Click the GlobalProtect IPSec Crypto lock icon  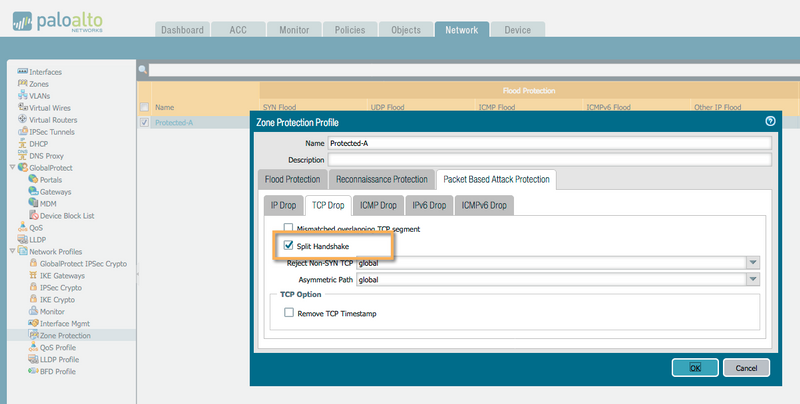[x=33, y=263]
